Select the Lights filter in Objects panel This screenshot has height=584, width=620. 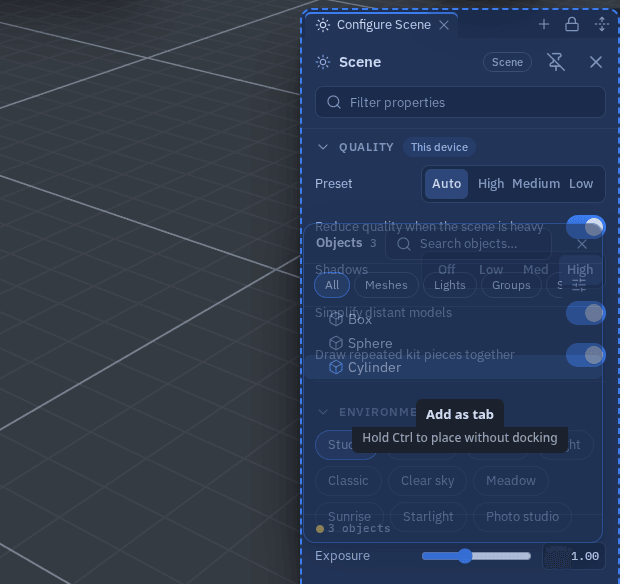450,285
